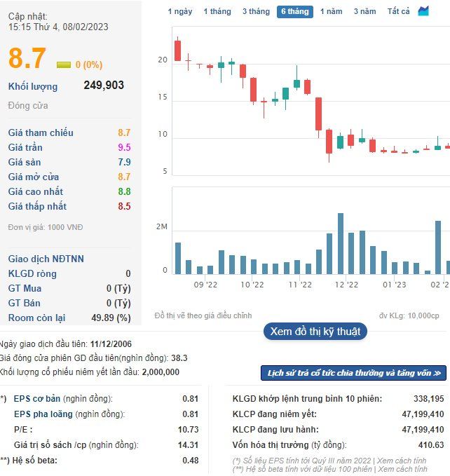Open Xem đồ thị kỹ thuật

tap(315, 332)
